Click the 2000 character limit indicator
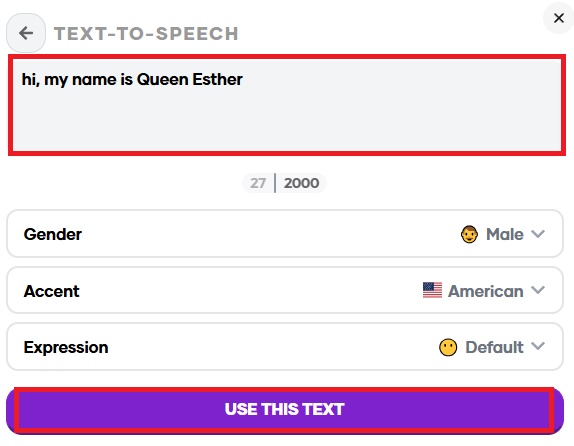This screenshot has width=574, height=446. coord(302,183)
